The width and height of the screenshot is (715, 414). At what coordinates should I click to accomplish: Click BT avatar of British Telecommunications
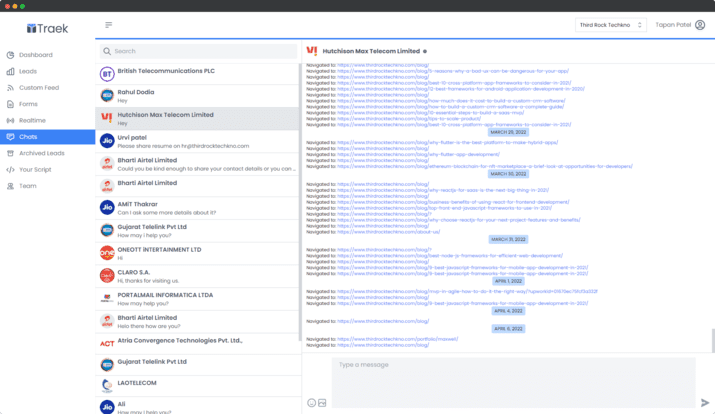[107, 74]
